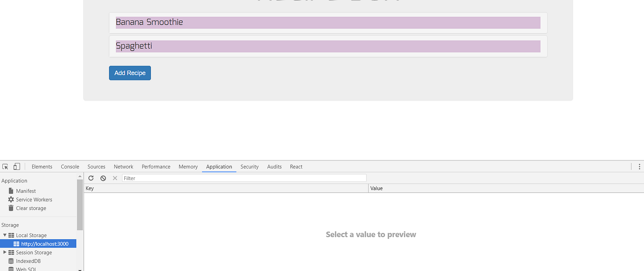The width and height of the screenshot is (644, 271).
Task: Toggle the device toolbar icon
Action: click(x=16, y=166)
